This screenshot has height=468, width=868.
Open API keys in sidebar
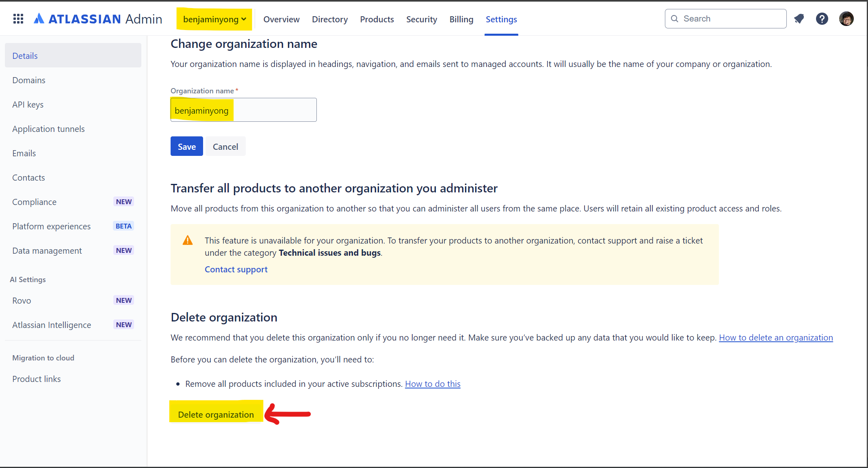tap(73, 104)
